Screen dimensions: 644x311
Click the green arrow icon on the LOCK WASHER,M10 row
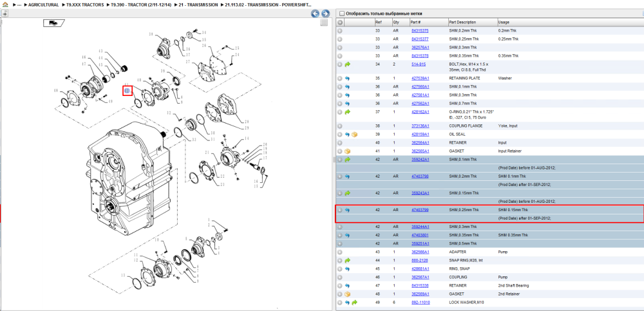point(354,303)
